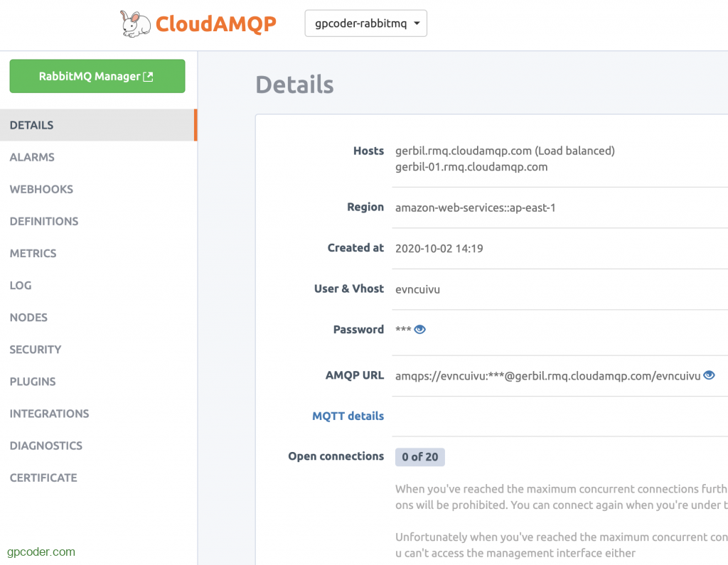This screenshot has width=728, height=565.
Task: Go to the ALARMS section
Action: pos(32,157)
